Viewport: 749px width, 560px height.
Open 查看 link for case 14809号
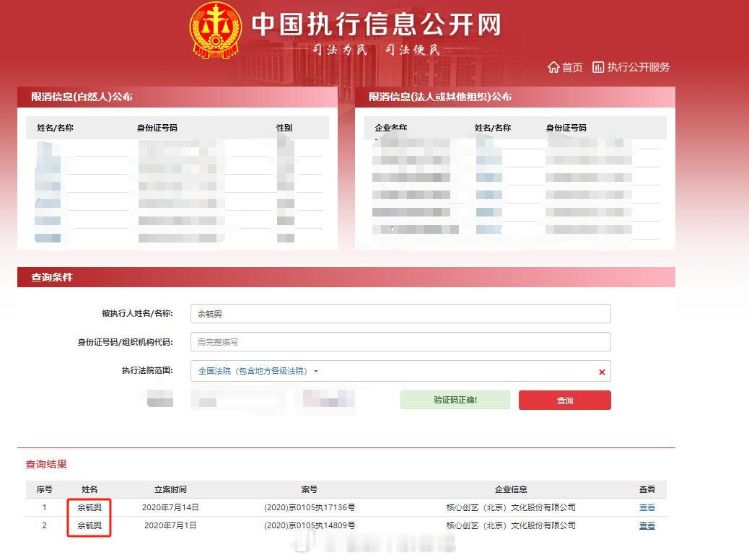[x=647, y=525]
